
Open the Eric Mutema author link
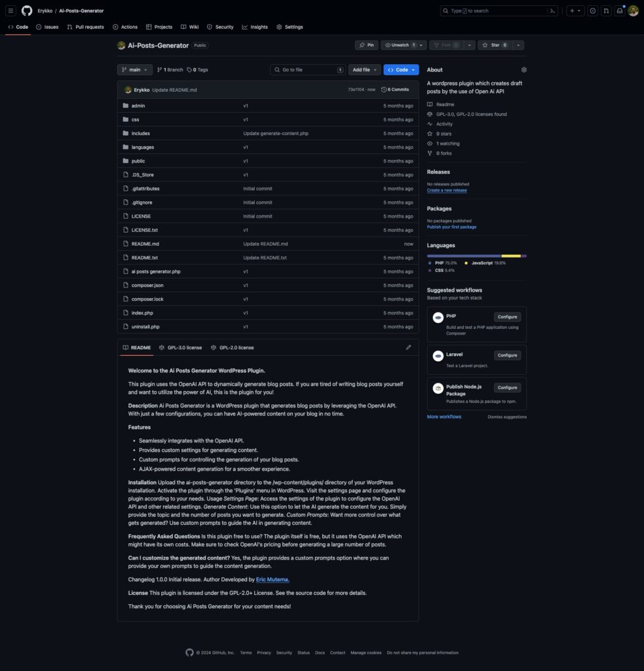[x=273, y=579]
